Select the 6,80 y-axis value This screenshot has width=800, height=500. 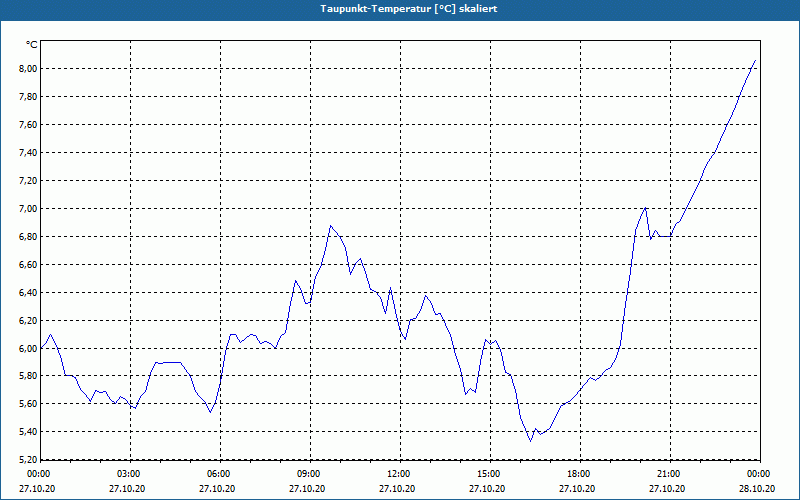click(x=29, y=237)
